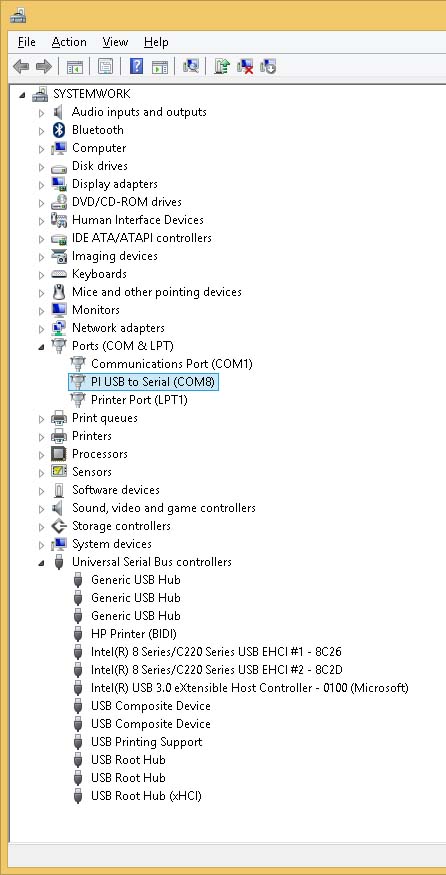Expand the Audio inputs and outputs node
Image resolution: width=446 pixels, height=875 pixels.
(x=41, y=113)
